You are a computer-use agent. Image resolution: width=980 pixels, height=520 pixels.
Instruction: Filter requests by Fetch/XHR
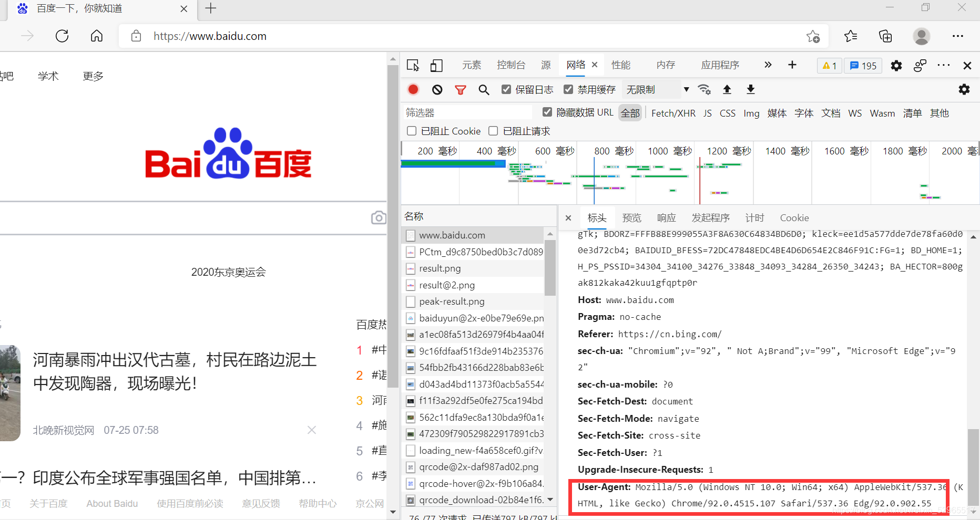pos(673,113)
